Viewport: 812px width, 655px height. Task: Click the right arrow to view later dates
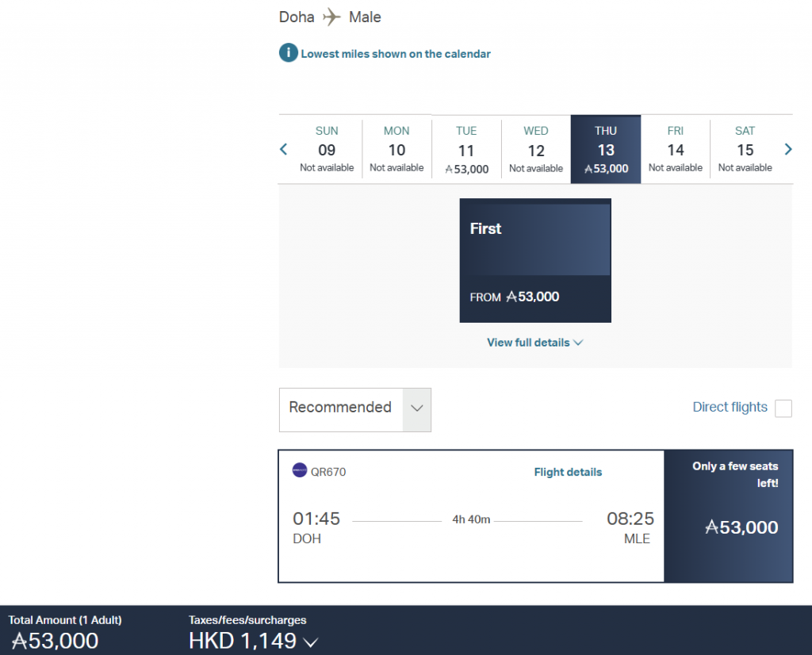[x=787, y=149]
